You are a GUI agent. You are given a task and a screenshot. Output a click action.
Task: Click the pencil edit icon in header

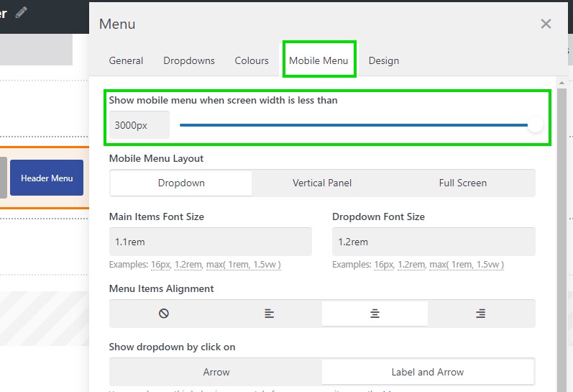coord(22,12)
